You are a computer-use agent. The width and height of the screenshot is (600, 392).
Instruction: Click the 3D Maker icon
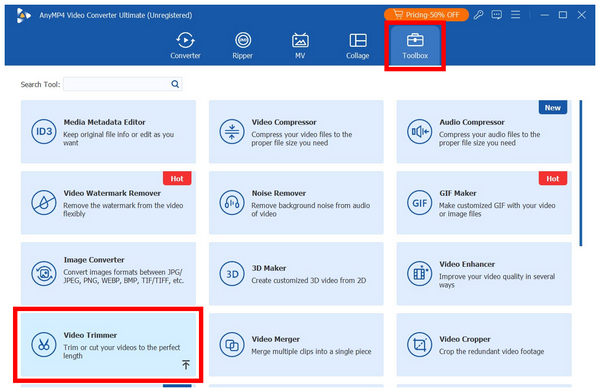[232, 274]
